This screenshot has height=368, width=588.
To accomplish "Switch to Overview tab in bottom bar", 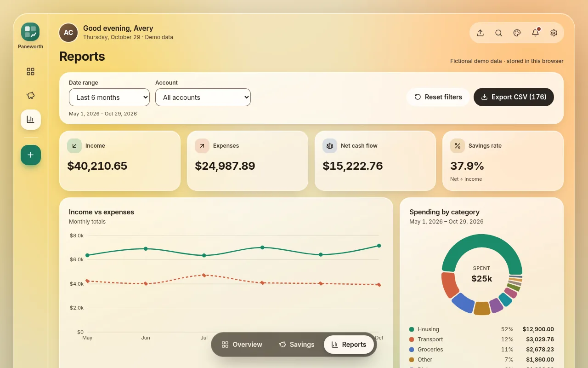I will point(242,345).
